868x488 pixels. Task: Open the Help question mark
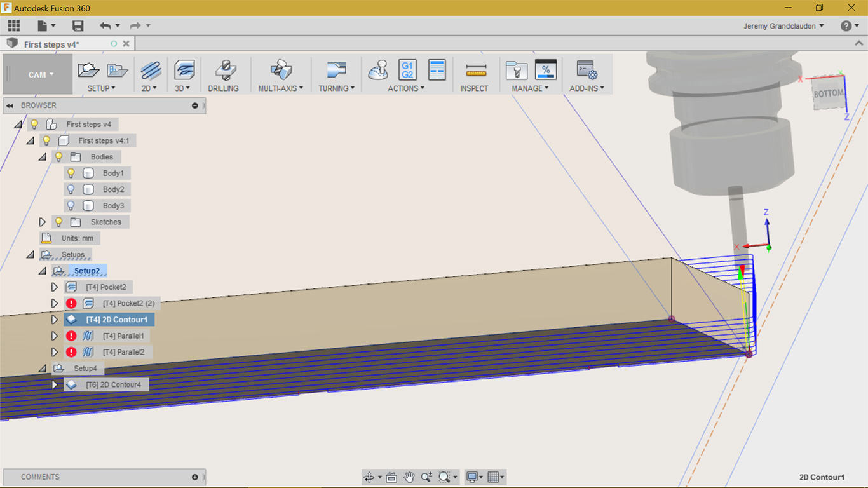[846, 25]
